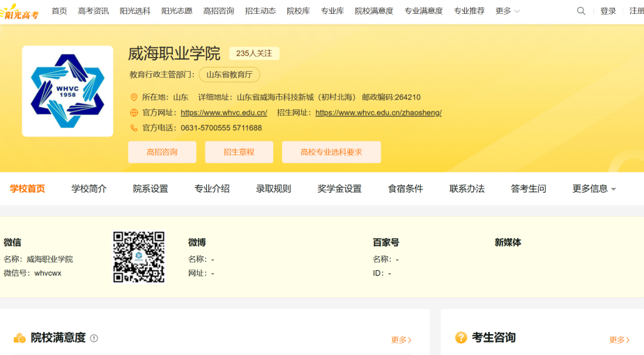The width and height of the screenshot is (644, 355).
Task: Click the 235人关注 follow badge
Action: point(254,54)
